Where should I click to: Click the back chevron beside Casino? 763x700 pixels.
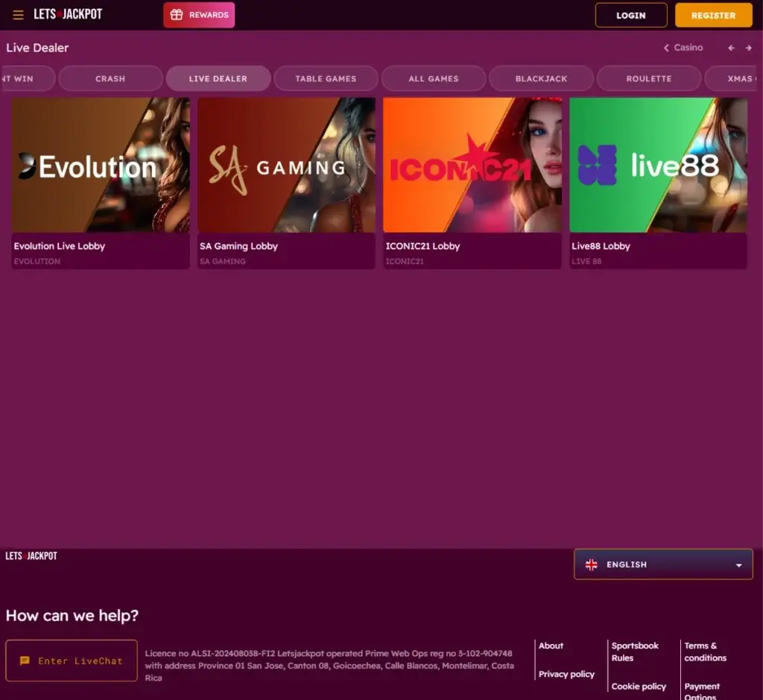coord(665,47)
